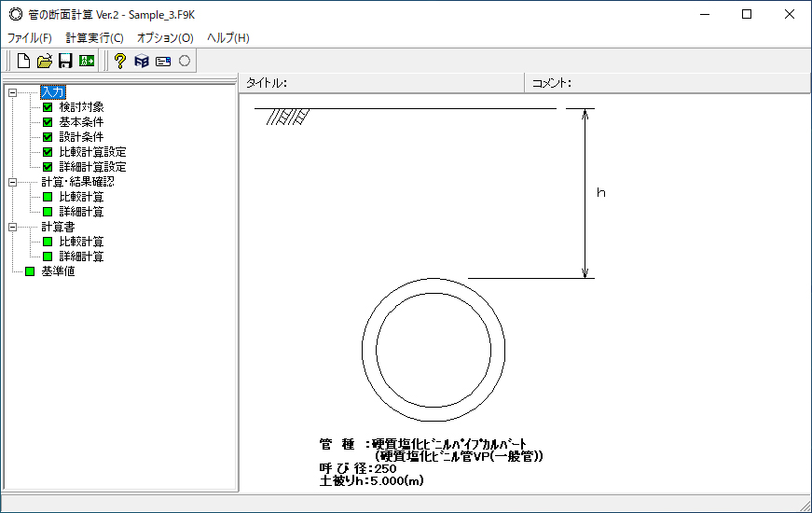Toggle the 詳細計算設定 checkbox
This screenshot has width=812, height=513.
click(x=48, y=167)
